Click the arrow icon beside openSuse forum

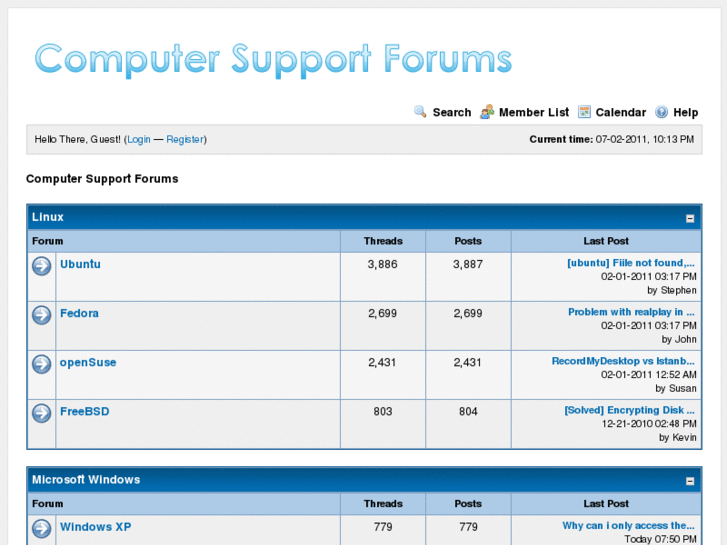[x=42, y=364]
